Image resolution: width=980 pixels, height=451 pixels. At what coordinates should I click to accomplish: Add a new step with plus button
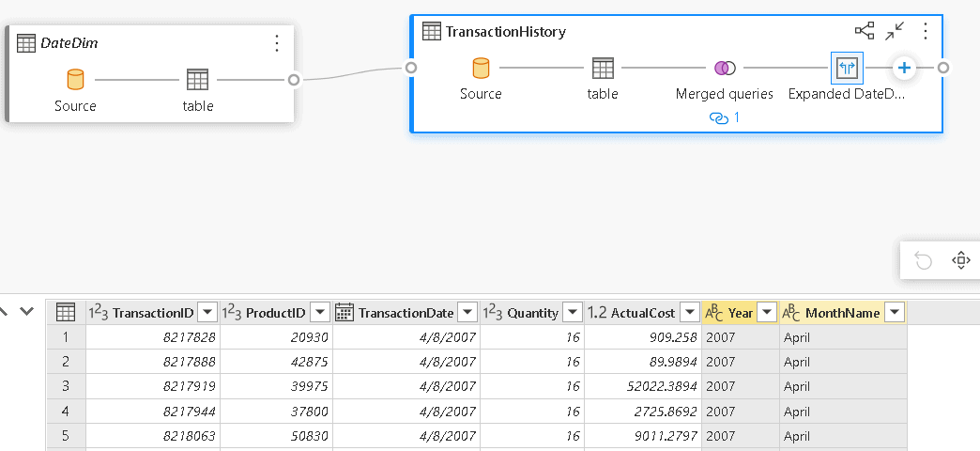click(904, 68)
